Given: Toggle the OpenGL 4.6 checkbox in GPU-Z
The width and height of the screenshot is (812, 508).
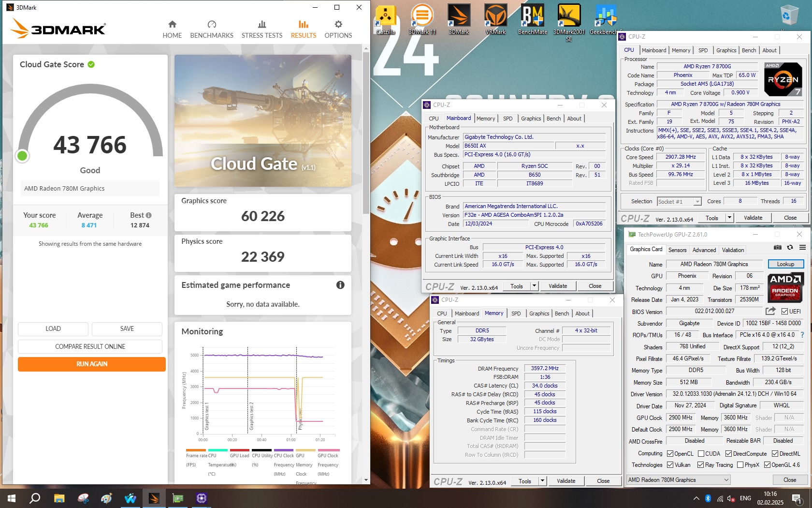Looking at the screenshot, I should pyautogui.click(x=767, y=464).
